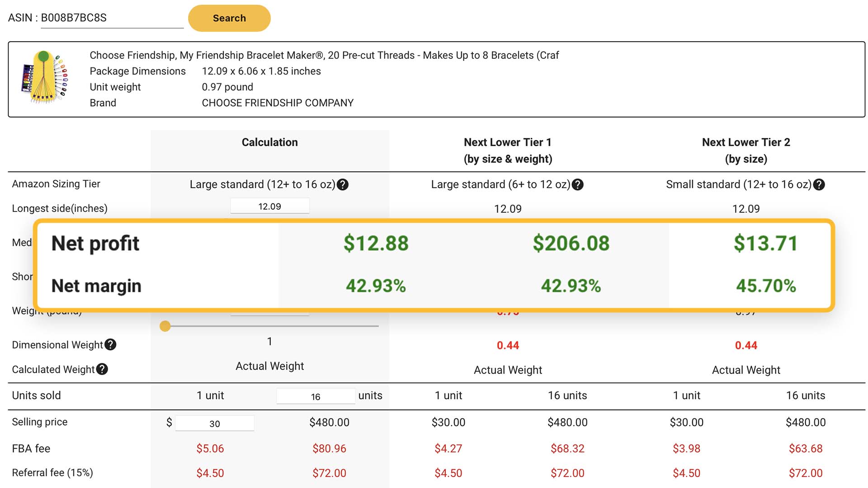Screen dimensions: 868x488
Task: Click the Longest side input showing 12.09
Action: [270, 206]
